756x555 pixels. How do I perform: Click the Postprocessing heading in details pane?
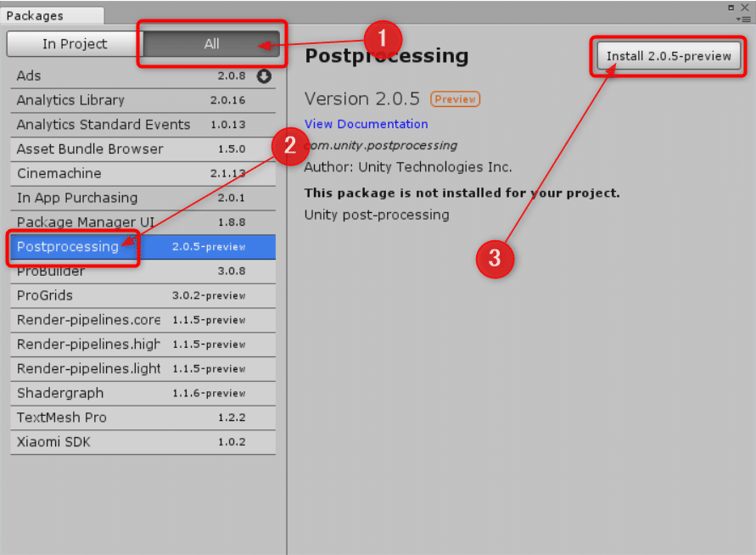(387, 56)
